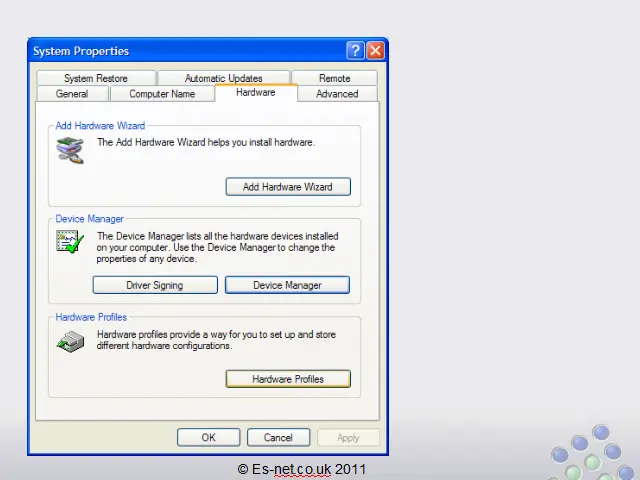The height and width of the screenshot is (480, 640).
Task: Click the Cancel button
Action: [278, 438]
